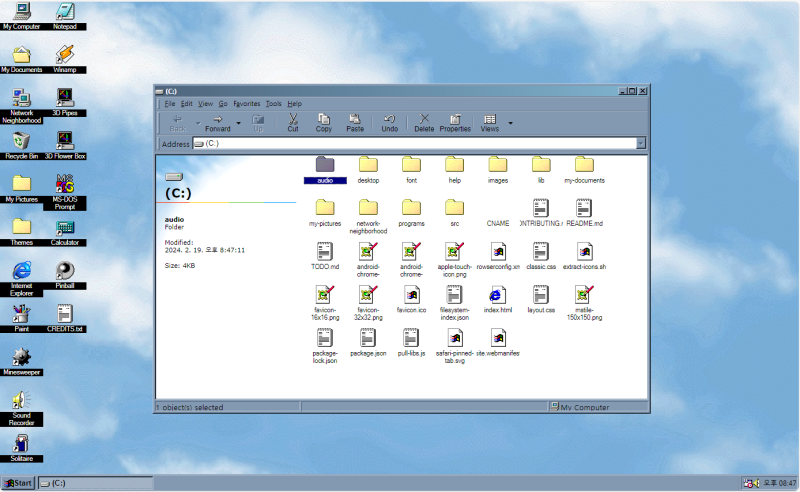Screen dimensions: 800x492
Task: Open the Favorites menu
Action: (x=247, y=104)
